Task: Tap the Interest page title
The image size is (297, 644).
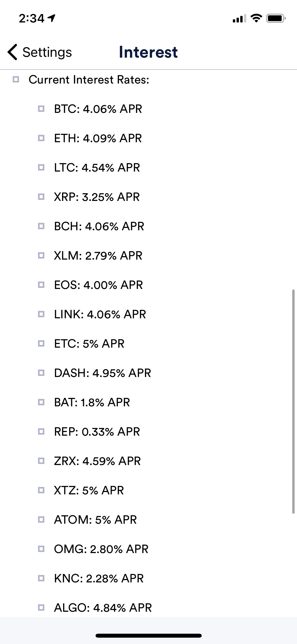Action: pyautogui.click(x=148, y=52)
